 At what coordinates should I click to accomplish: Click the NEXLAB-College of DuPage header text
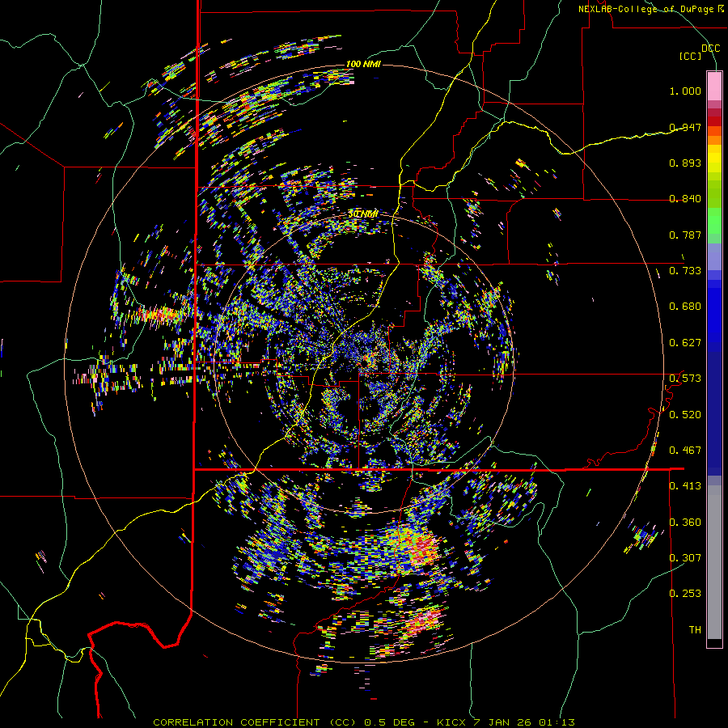click(648, 9)
